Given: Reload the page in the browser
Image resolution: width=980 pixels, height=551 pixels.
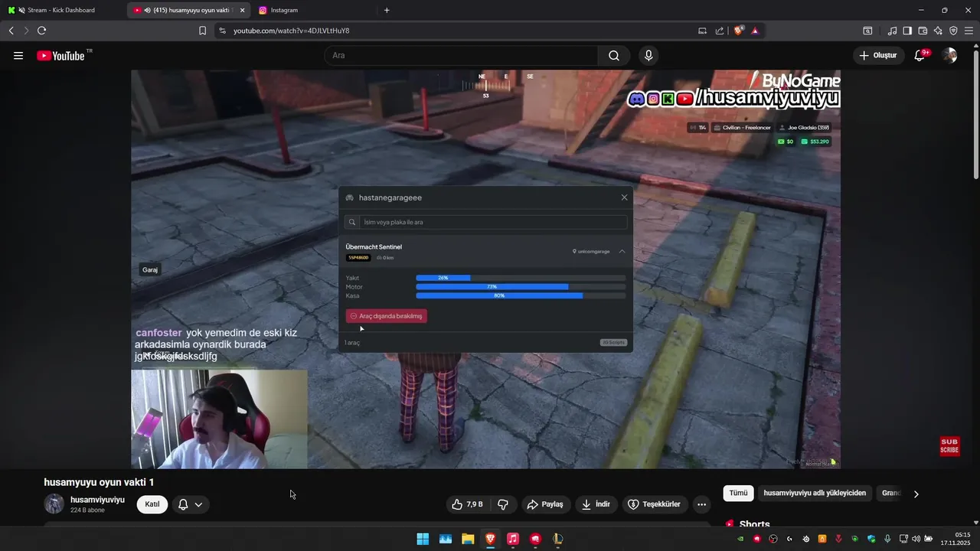Looking at the screenshot, I should pos(41,31).
